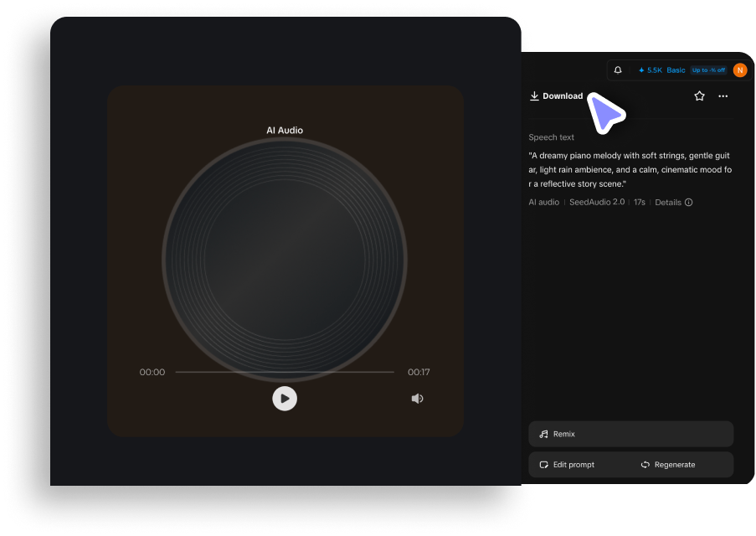The width and height of the screenshot is (756, 536).
Task: Seek within the audio progress bar
Action: click(x=285, y=372)
